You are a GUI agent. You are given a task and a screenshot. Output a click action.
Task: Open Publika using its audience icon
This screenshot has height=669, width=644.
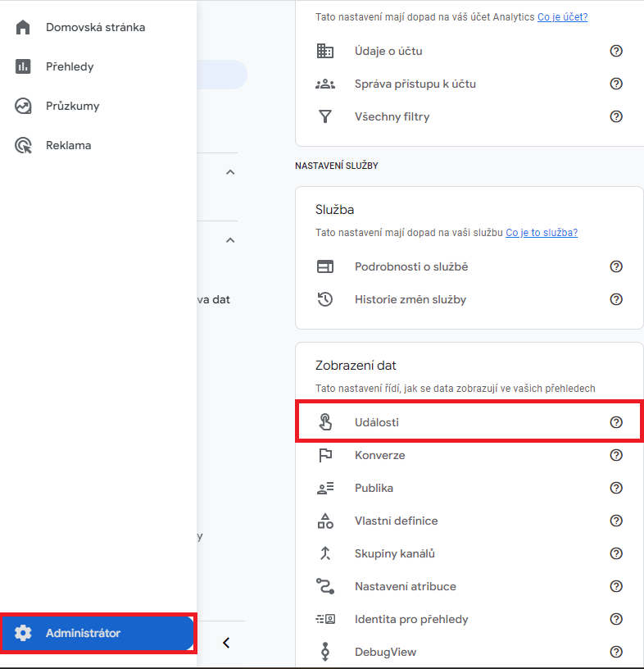point(325,488)
